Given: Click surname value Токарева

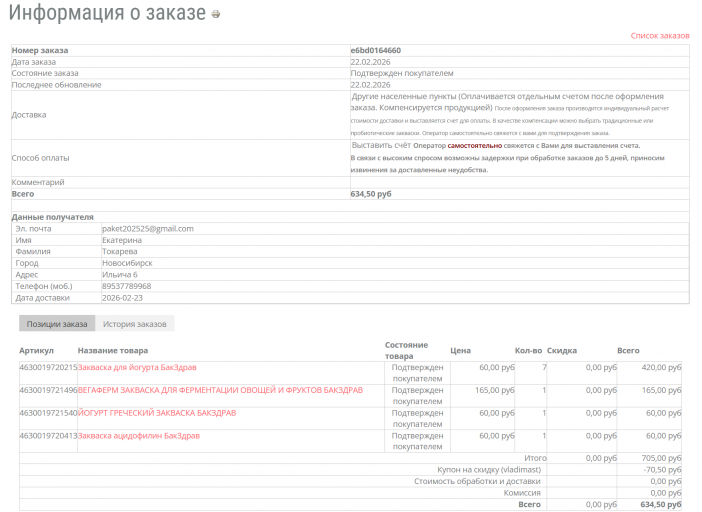Looking at the screenshot, I should pos(120,252).
